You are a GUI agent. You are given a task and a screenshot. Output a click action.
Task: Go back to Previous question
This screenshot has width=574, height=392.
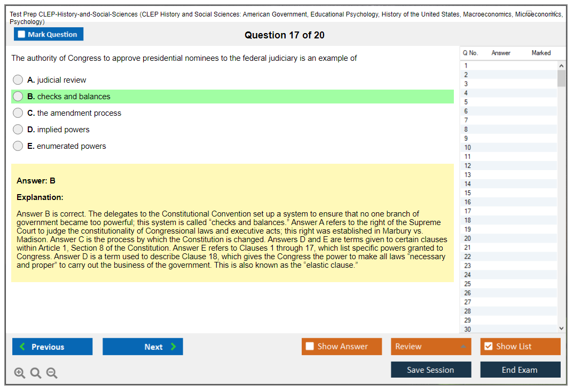pos(52,347)
